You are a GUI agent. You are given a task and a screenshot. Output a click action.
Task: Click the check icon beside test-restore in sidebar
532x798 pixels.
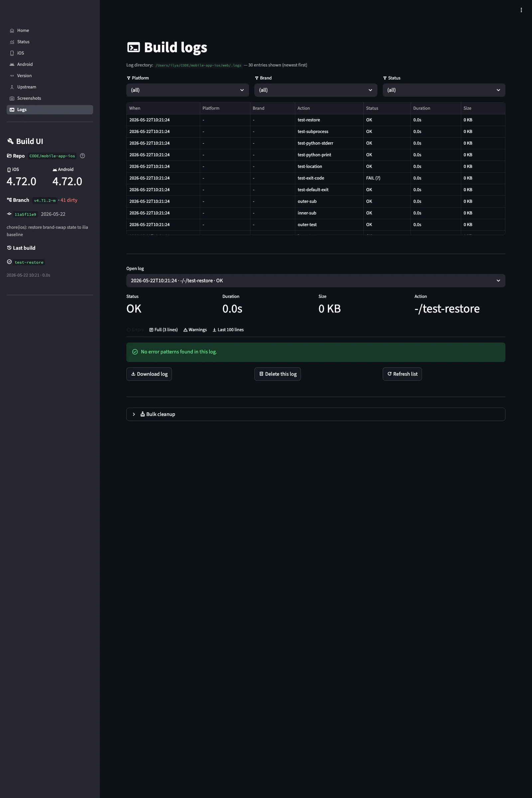[9, 262]
